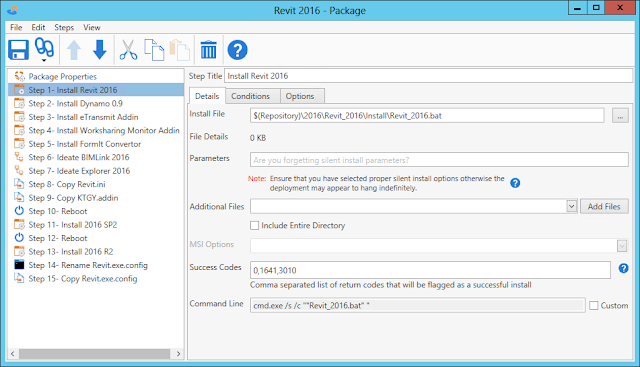Screen dimensions: 640x367
Task: Select Step 10- Reboot power icon
Action: 19,211
